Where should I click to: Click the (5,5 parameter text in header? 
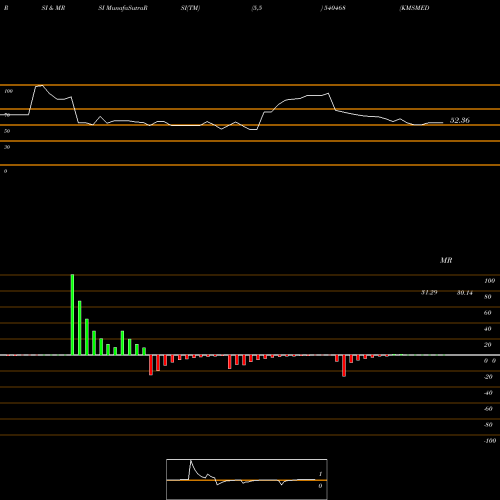[x=257, y=8]
